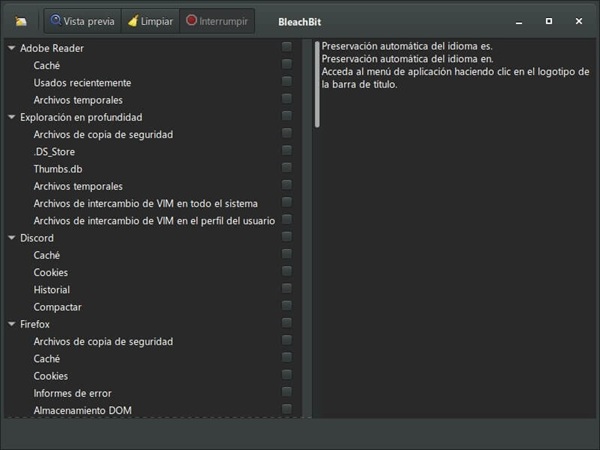600x450 pixels.
Task: Select Usados recientemente in the list
Action: pyautogui.click(x=82, y=83)
